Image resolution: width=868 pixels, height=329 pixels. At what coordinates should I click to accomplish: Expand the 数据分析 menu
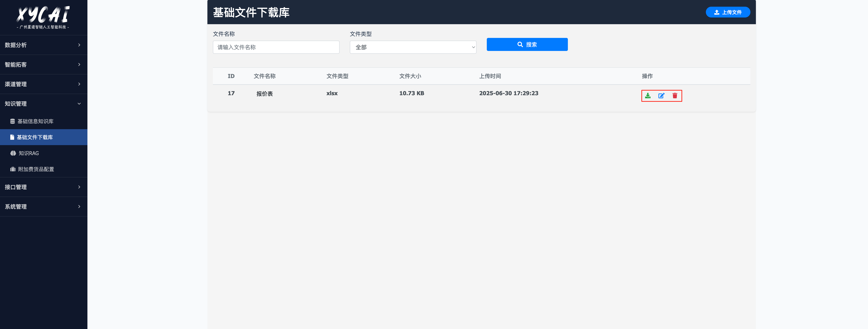pyautogui.click(x=44, y=45)
